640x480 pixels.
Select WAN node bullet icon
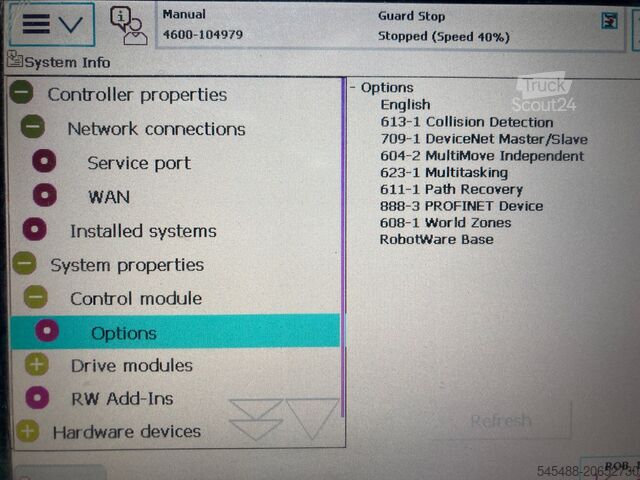click(x=45, y=195)
